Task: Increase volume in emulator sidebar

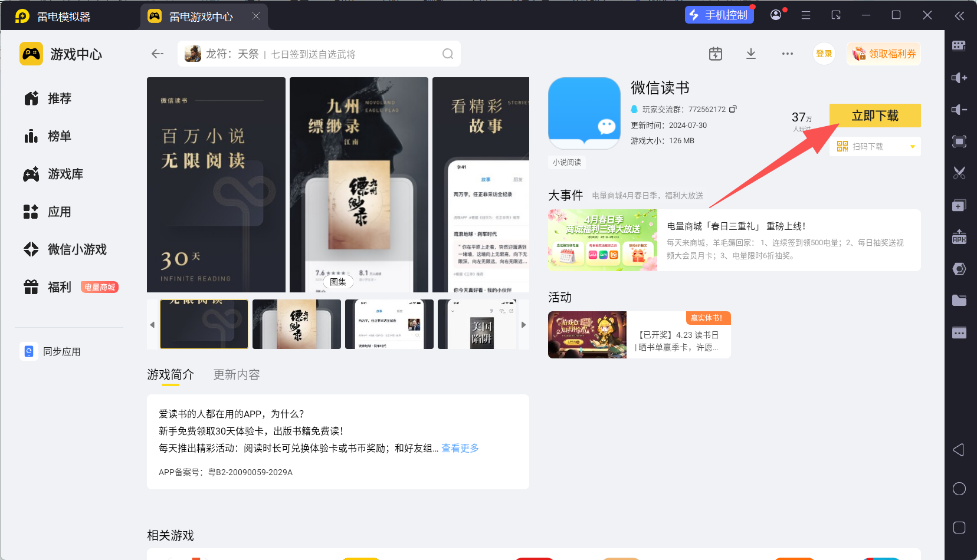Action: click(x=959, y=78)
